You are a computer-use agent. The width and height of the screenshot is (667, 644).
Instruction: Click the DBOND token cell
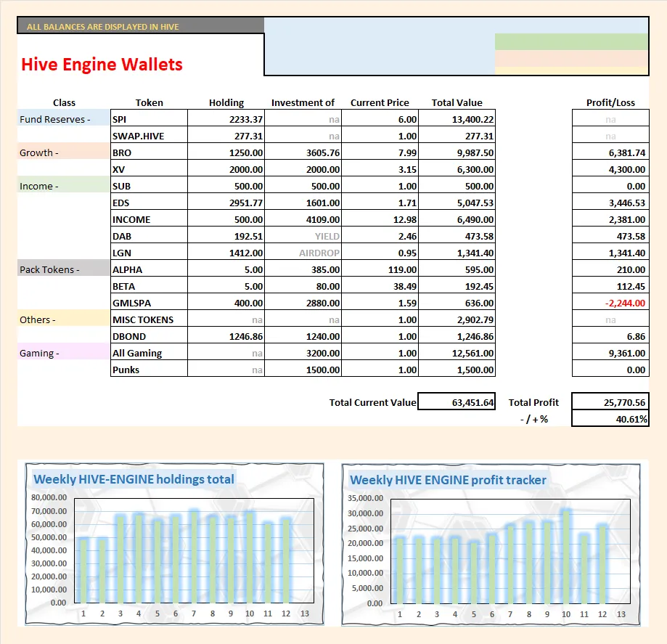(149, 336)
